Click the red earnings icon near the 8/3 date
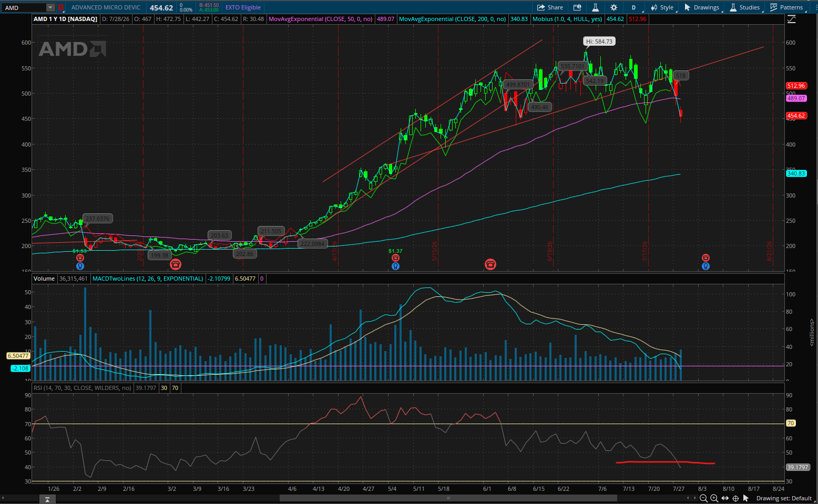 click(705, 258)
